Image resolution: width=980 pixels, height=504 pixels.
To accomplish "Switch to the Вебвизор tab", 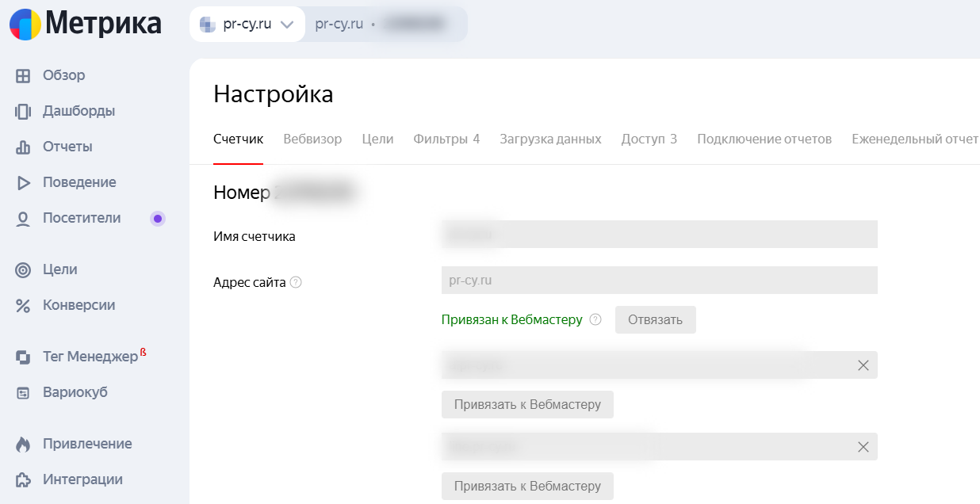I will point(312,139).
